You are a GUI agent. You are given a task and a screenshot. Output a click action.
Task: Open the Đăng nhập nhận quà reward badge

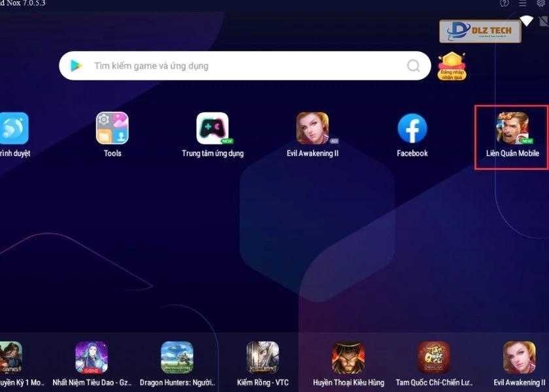click(452, 66)
